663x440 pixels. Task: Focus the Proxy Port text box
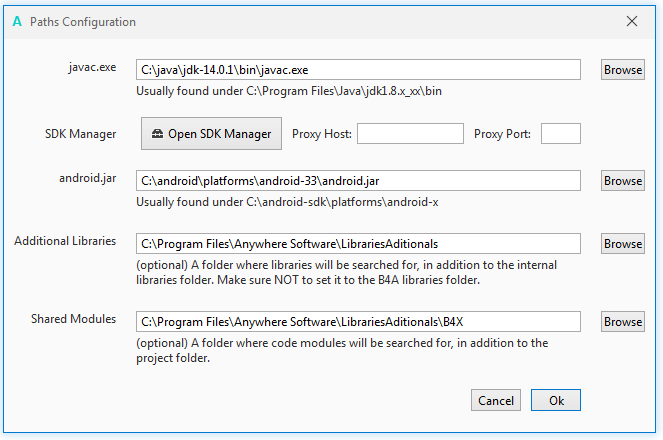[560, 134]
